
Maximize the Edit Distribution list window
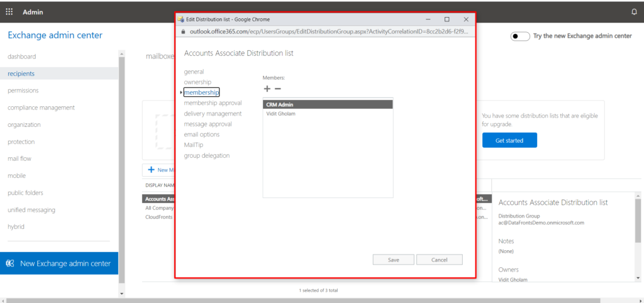point(447,19)
